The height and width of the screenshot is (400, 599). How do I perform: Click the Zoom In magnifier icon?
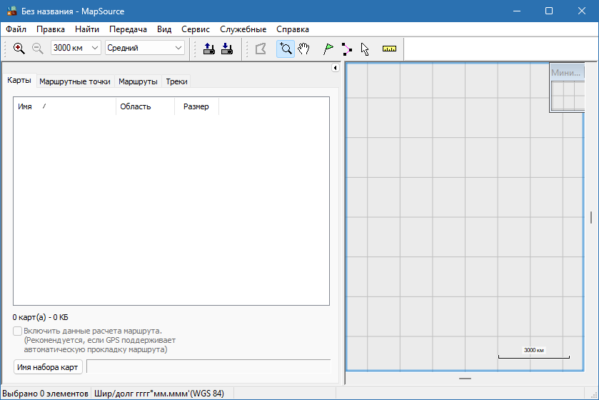click(x=19, y=49)
